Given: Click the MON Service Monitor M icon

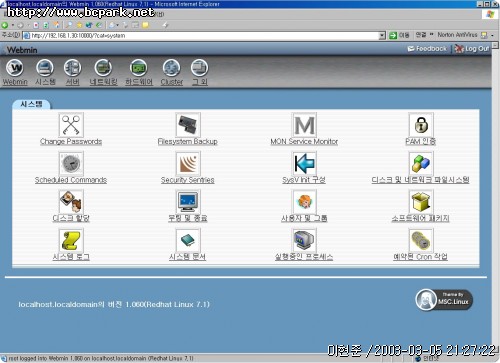Looking at the screenshot, I should [304, 125].
